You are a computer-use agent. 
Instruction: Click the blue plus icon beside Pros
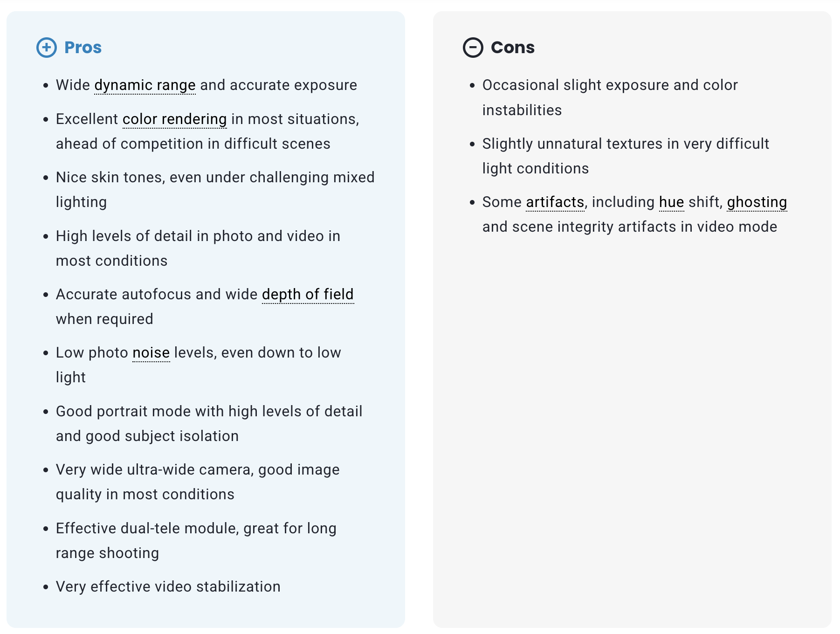pyautogui.click(x=47, y=48)
